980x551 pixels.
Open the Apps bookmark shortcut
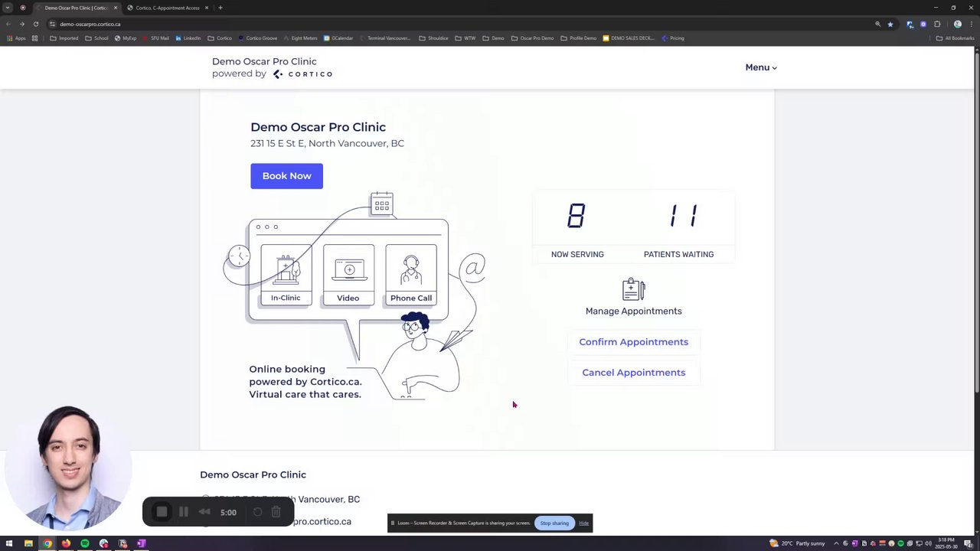click(x=16, y=38)
